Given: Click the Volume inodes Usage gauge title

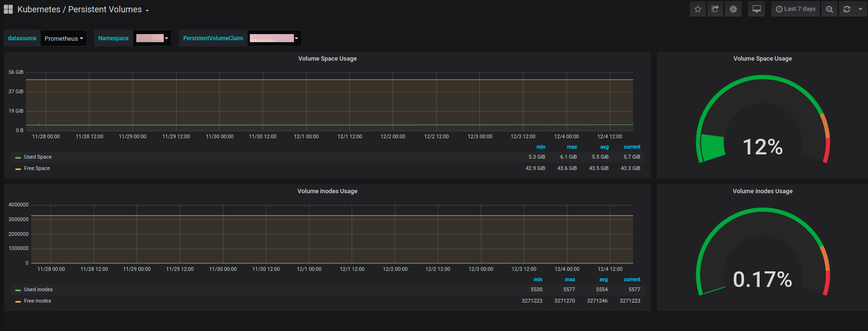Looking at the screenshot, I should coord(762,191).
